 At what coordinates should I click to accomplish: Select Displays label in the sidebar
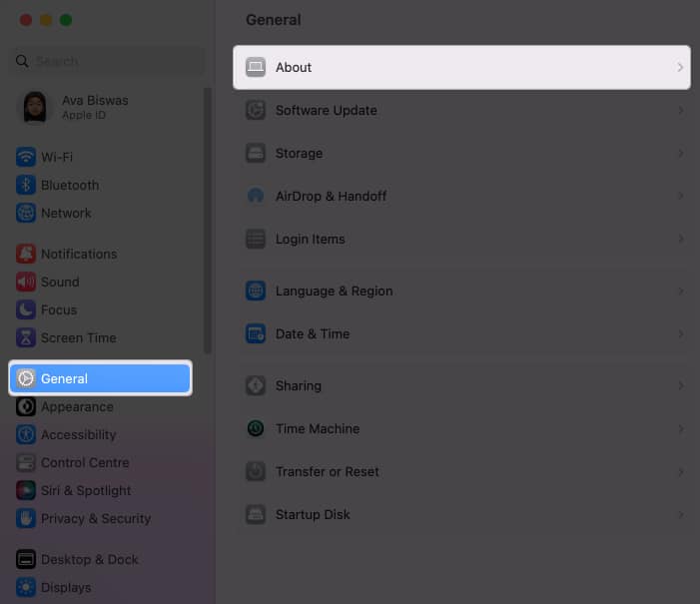pyautogui.click(x=66, y=588)
